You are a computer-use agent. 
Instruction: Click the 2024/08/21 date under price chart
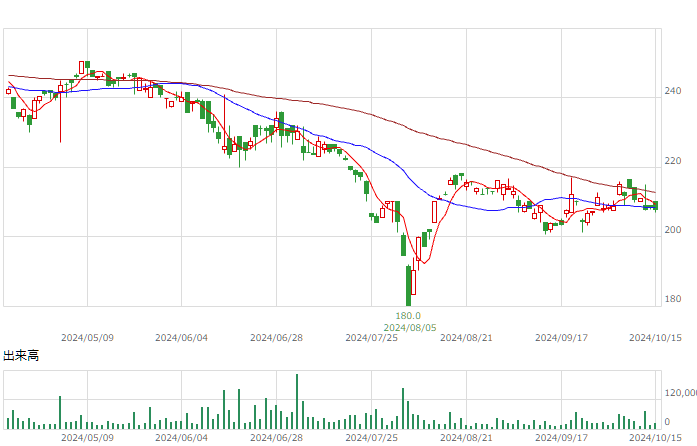[466, 338]
